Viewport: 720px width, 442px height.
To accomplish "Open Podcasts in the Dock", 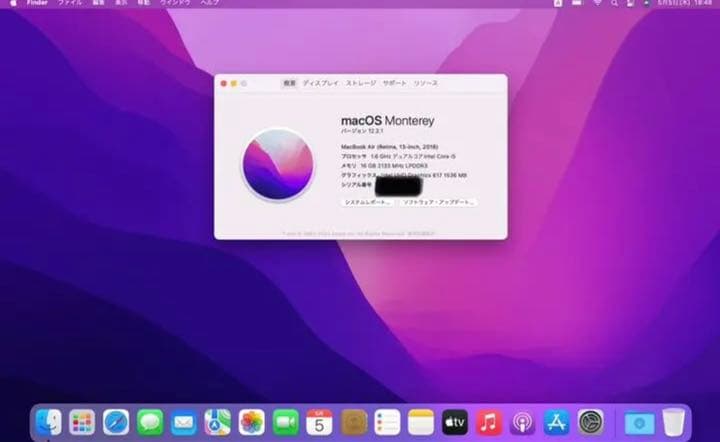I will click(x=523, y=422).
